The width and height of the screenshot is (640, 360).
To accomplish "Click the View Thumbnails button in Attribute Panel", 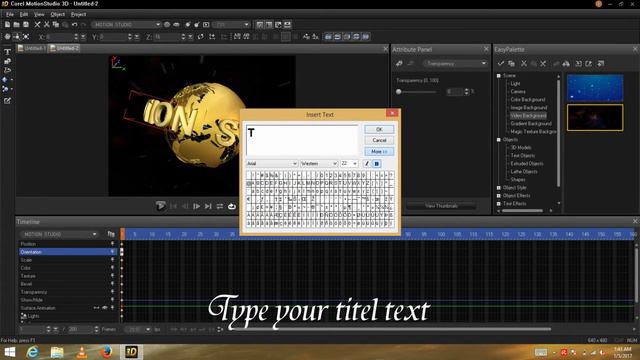I will (x=441, y=206).
